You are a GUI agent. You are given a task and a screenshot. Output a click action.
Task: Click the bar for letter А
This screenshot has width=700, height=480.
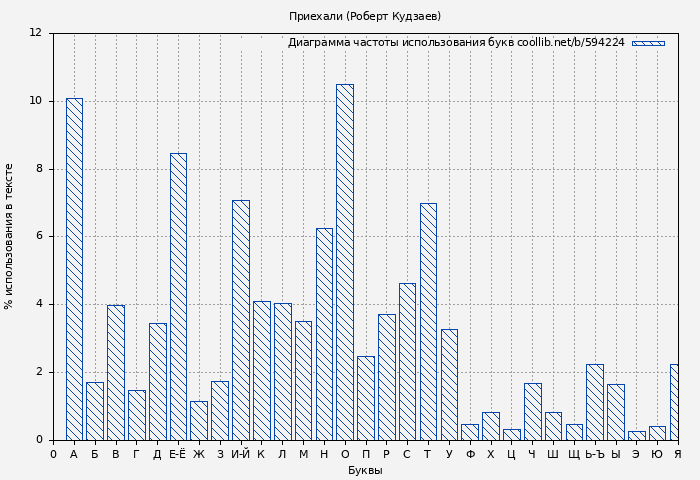click(x=74, y=269)
